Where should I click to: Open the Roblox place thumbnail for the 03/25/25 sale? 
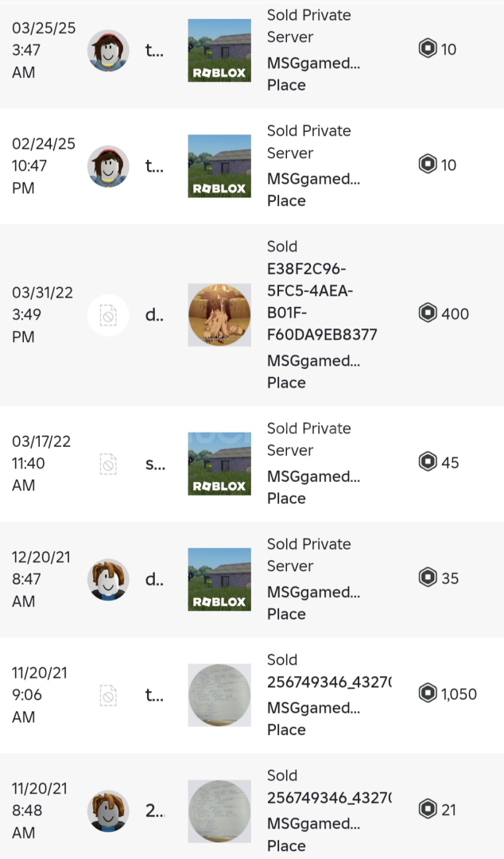point(219,51)
